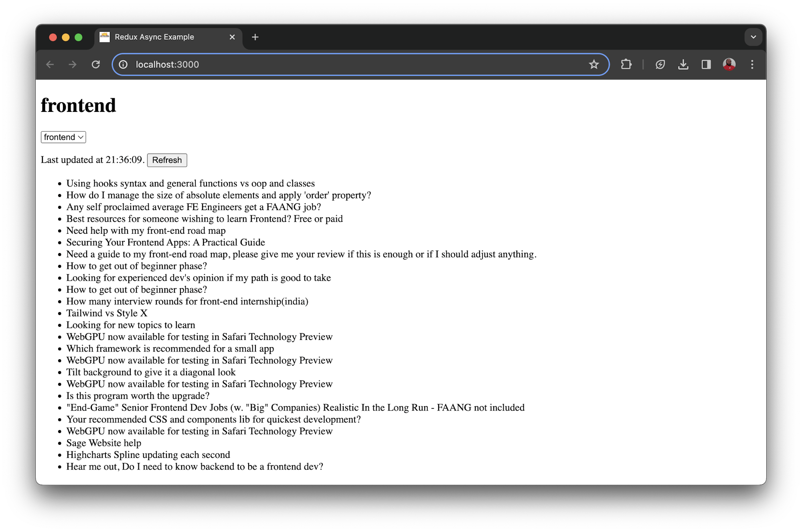This screenshot has width=802, height=532.
Task: Bookmark this page with star icon
Action: point(594,65)
